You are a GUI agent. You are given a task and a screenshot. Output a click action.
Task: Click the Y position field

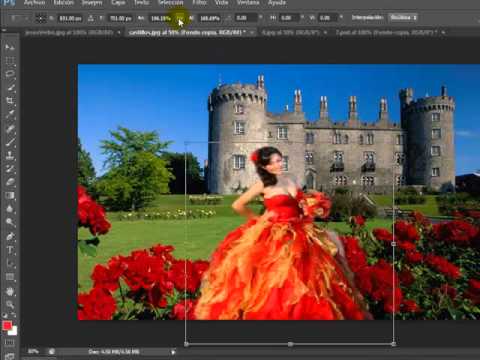120,18
